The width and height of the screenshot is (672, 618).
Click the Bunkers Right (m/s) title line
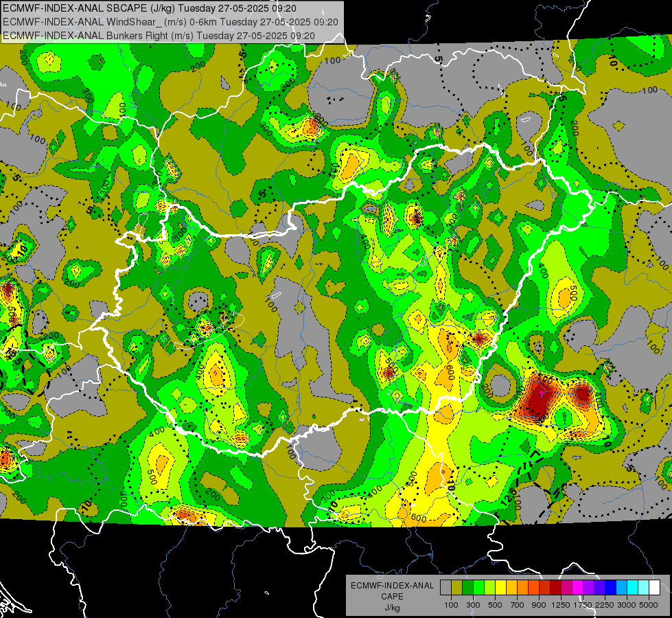[x=159, y=36]
